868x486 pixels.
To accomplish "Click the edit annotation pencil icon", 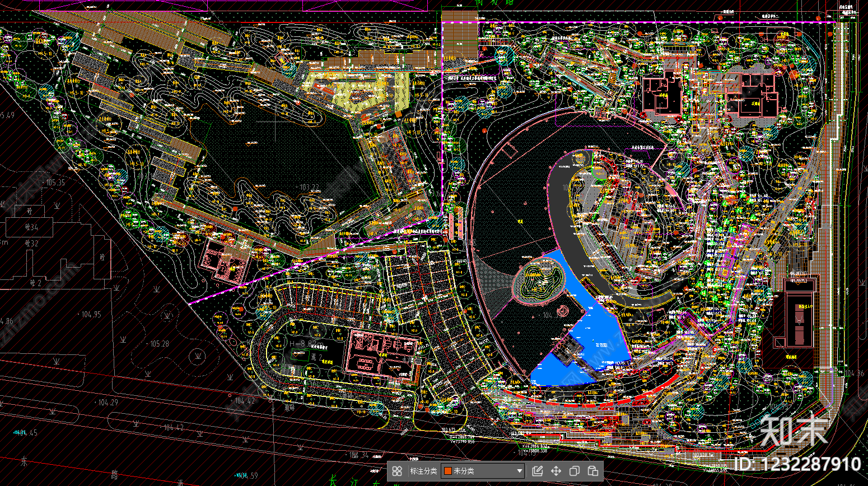I will tap(538, 471).
